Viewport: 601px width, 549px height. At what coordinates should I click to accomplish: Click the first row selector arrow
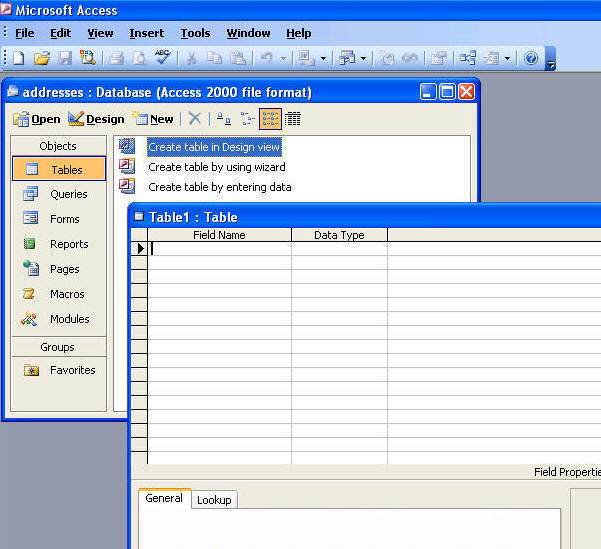coord(140,248)
